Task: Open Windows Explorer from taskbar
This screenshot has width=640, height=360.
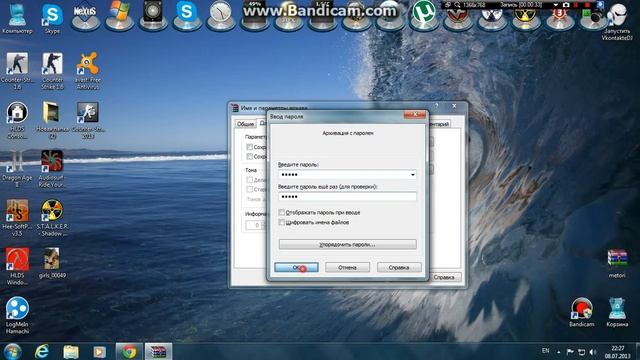Action: (71, 351)
